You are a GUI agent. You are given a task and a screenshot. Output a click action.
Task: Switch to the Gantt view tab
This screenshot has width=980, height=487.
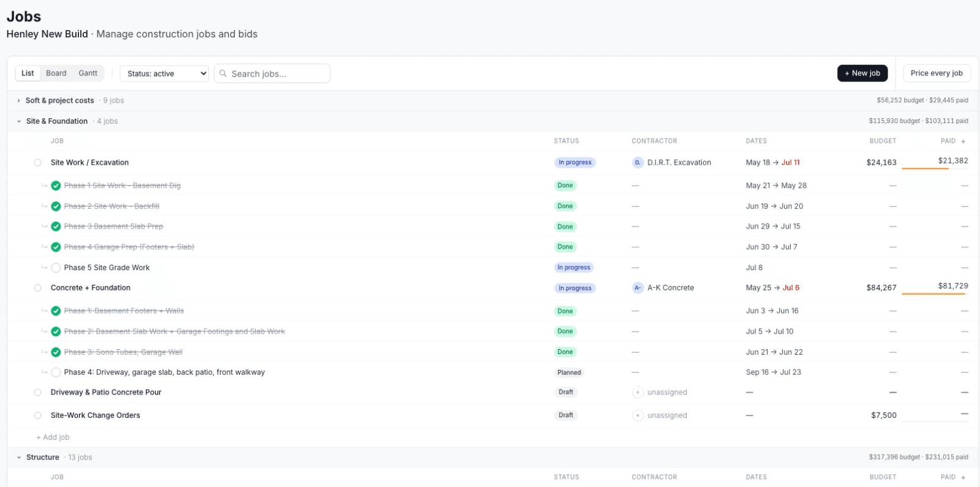[x=88, y=73]
